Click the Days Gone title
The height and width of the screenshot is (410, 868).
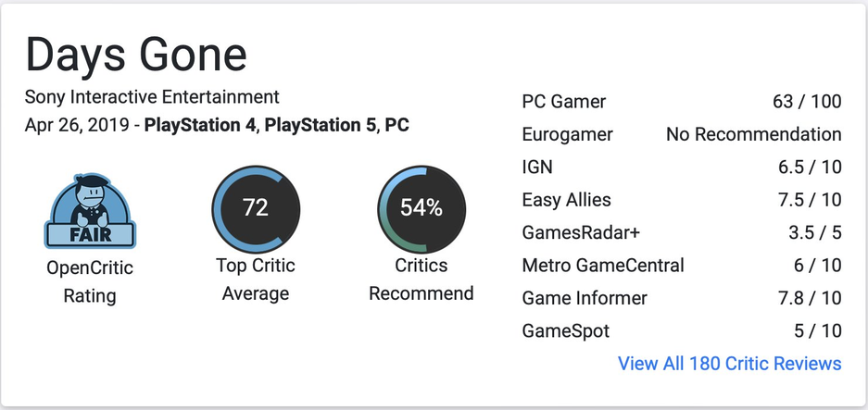[x=136, y=56]
